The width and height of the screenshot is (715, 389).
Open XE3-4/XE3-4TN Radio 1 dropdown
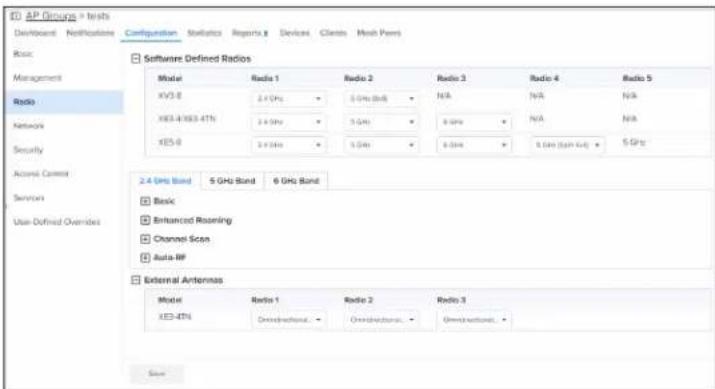tap(288, 122)
